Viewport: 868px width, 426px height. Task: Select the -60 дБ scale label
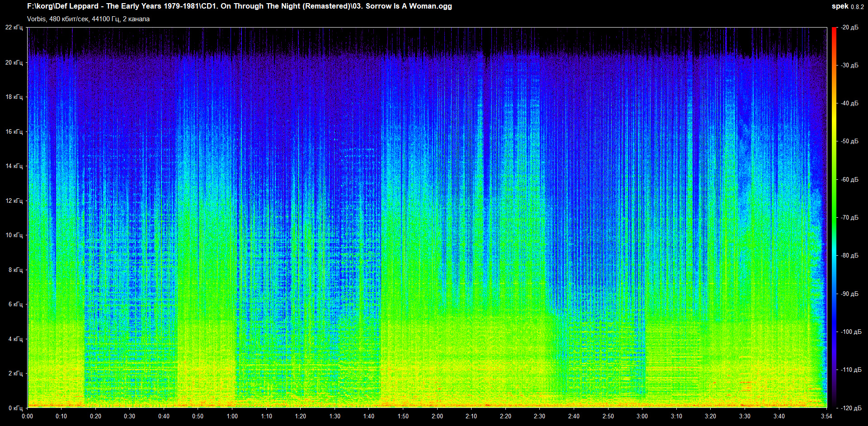pyautogui.click(x=849, y=179)
